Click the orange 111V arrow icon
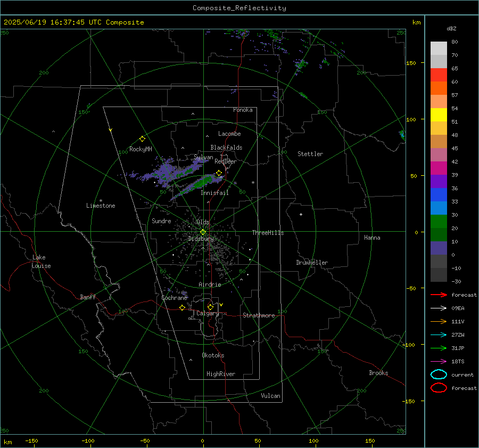Screen dimensions: 479x448 439,321
